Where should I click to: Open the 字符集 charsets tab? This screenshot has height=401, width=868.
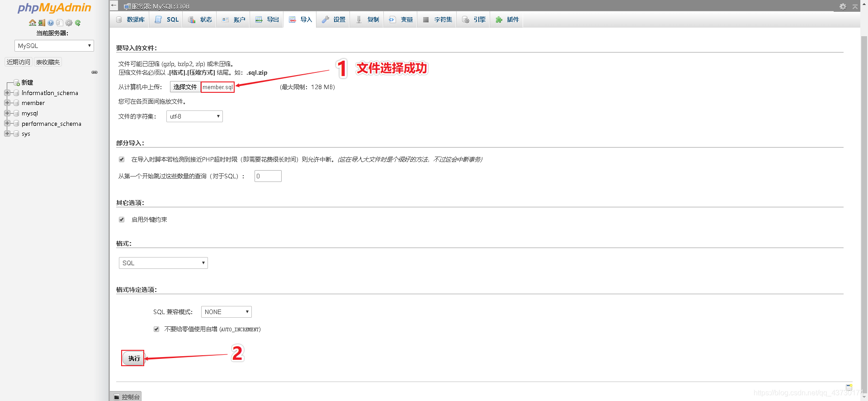pyautogui.click(x=437, y=19)
